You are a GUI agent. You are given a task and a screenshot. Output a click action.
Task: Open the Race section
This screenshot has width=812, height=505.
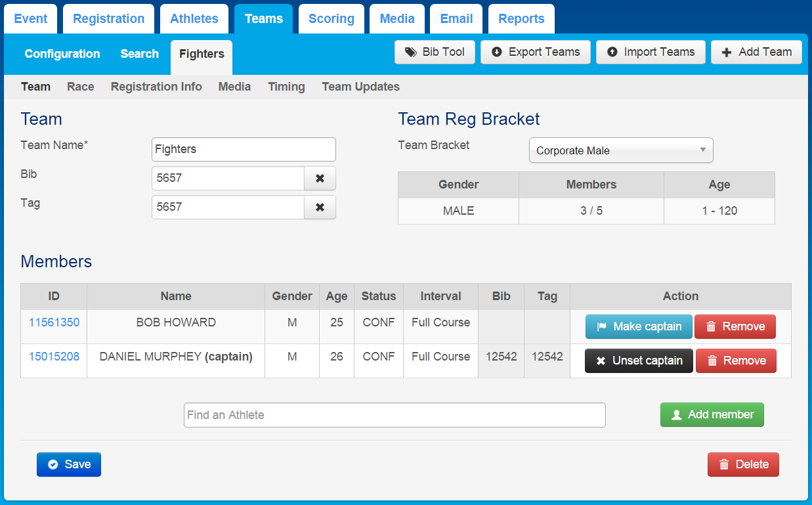[81, 87]
